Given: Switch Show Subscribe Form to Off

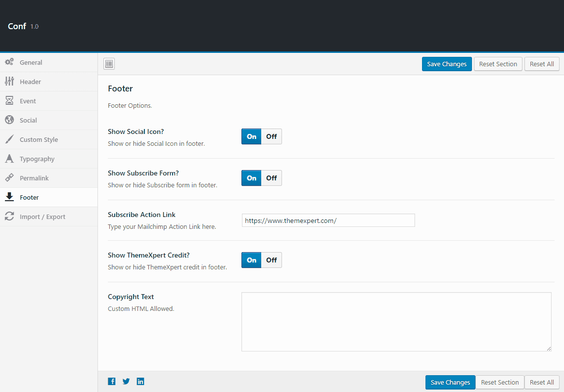Looking at the screenshot, I should pos(272,178).
